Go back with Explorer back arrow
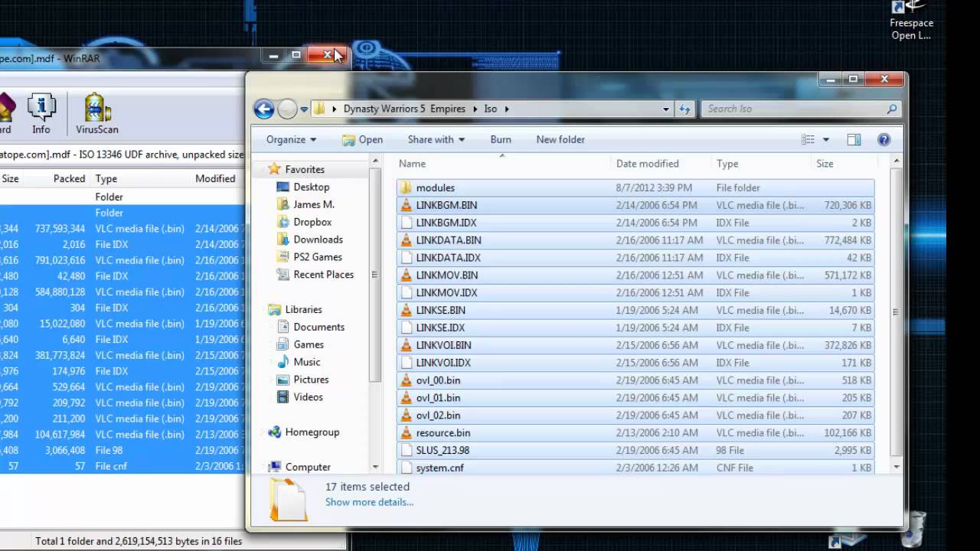This screenshot has width=980, height=551. [264, 109]
